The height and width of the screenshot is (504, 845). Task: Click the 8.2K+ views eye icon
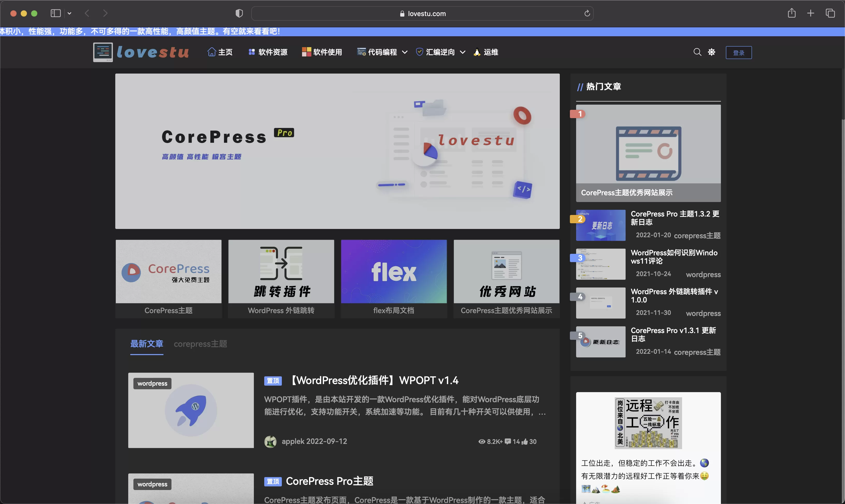coord(482,442)
